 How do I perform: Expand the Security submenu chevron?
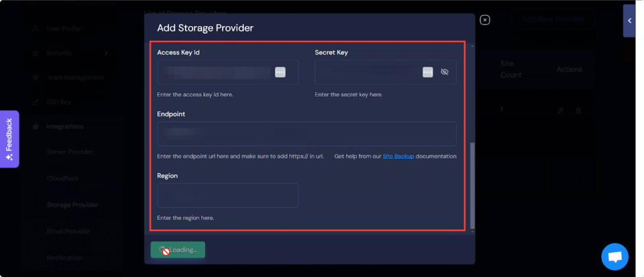pos(106,53)
